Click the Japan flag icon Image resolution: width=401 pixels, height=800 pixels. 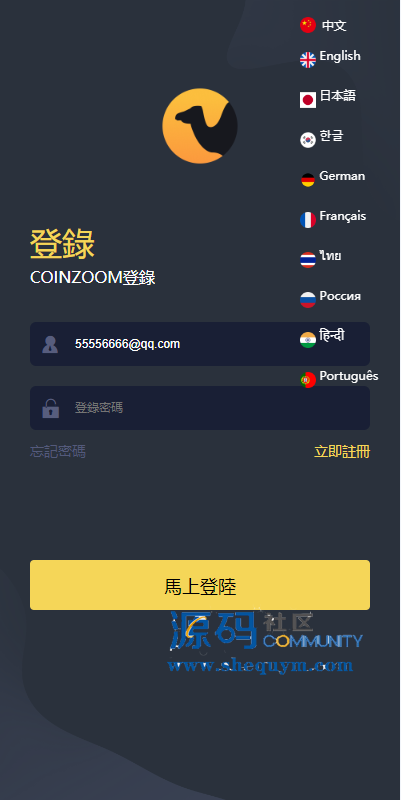coord(308,100)
